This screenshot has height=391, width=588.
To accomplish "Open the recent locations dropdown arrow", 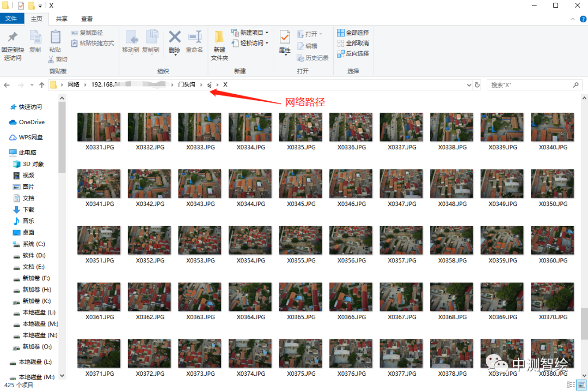I will point(32,85).
